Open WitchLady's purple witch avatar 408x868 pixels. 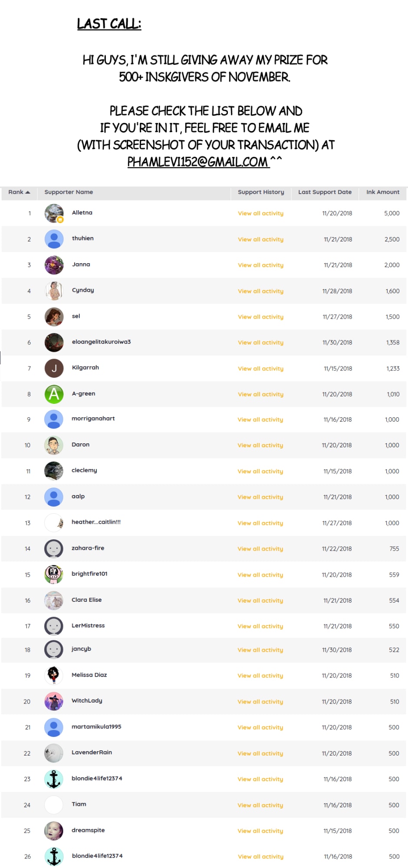coord(54,701)
